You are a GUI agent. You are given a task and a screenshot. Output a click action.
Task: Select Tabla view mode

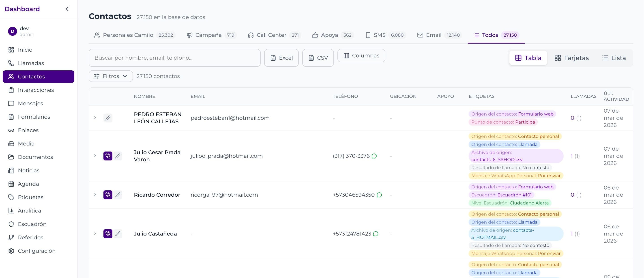(528, 58)
